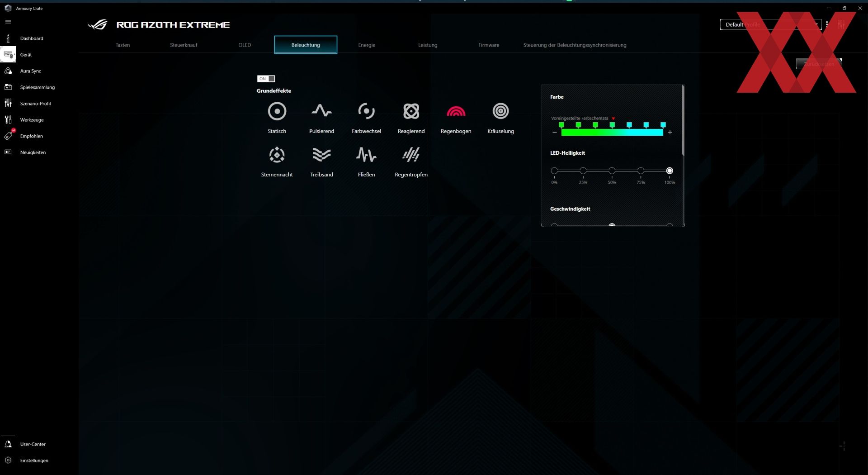Expand Voreingestellte Farbschemata preset arrow
This screenshot has width=868, height=475.
pyautogui.click(x=613, y=119)
